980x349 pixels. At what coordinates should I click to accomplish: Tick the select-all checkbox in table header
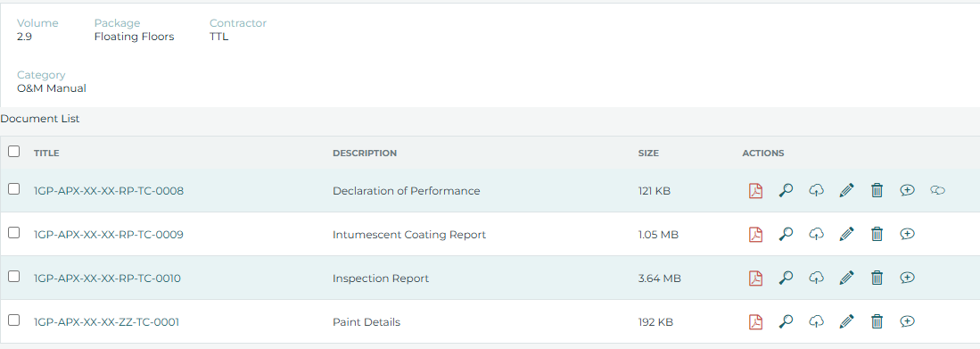click(x=13, y=152)
